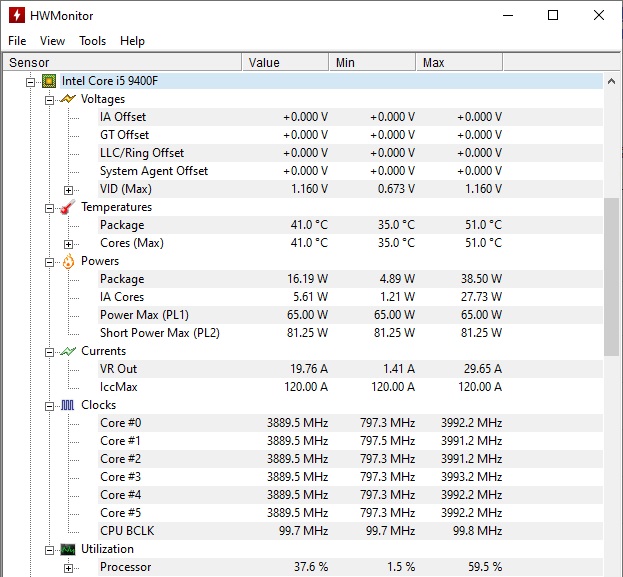Open the Help menu

tap(132, 41)
